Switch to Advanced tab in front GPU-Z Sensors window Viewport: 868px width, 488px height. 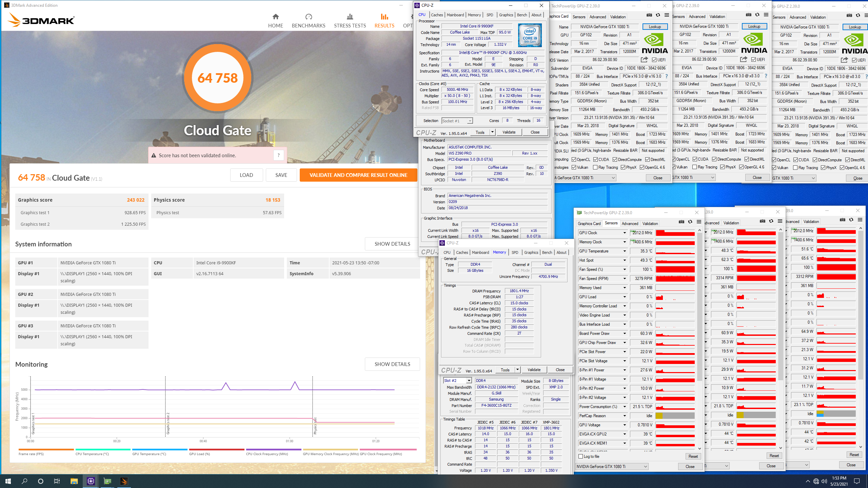coord(630,224)
